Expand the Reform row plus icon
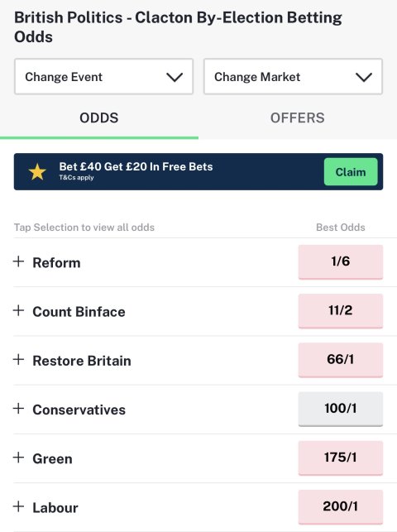 pos(18,261)
